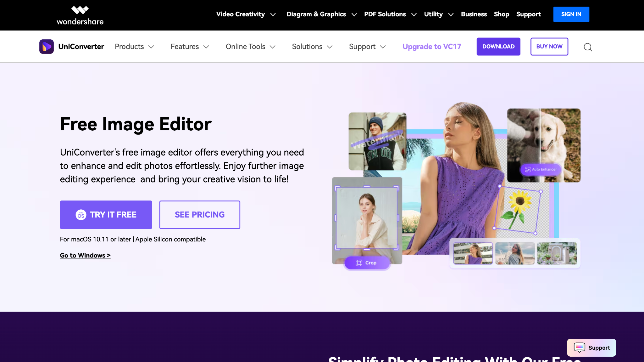The width and height of the screenshot is (644, 362).
Task: Click the macOS icon in Try It Free
Action: [x=80, y=215]
